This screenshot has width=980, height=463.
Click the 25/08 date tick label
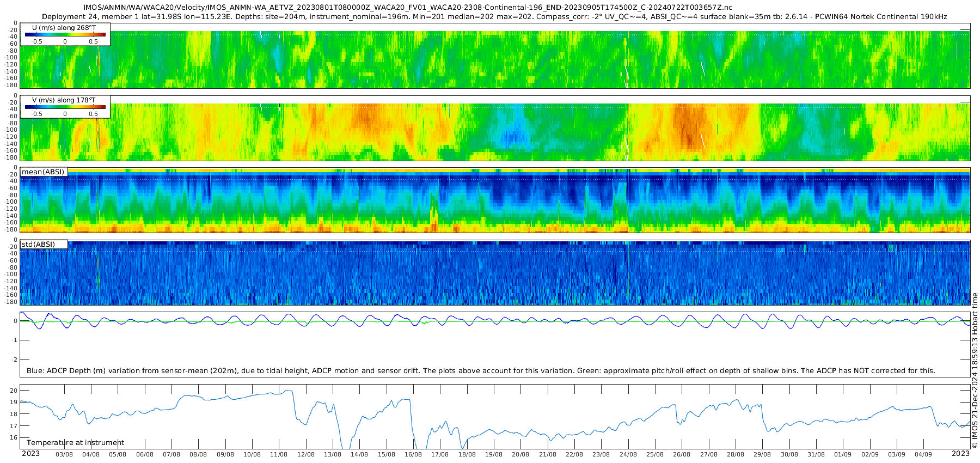655,455
